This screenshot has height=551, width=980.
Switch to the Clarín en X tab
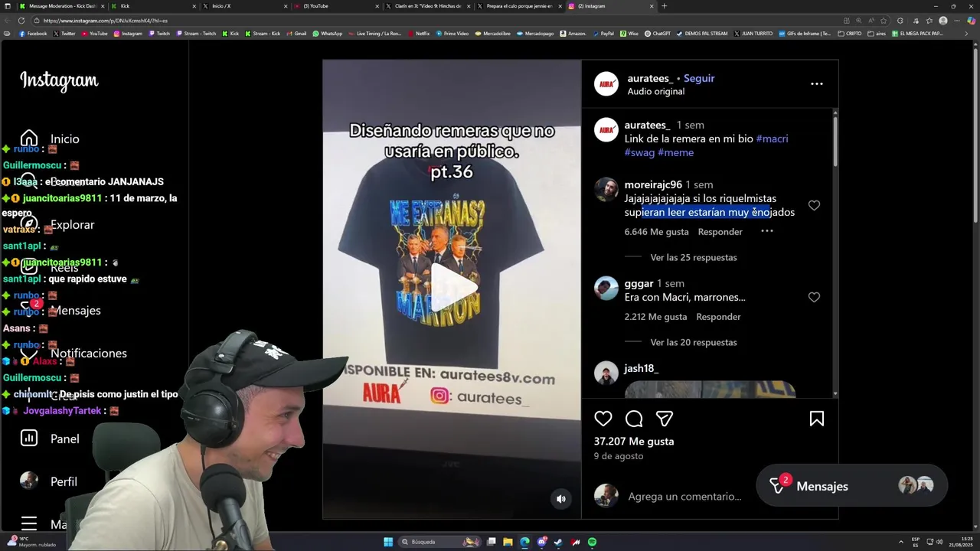tap(427, 6)
